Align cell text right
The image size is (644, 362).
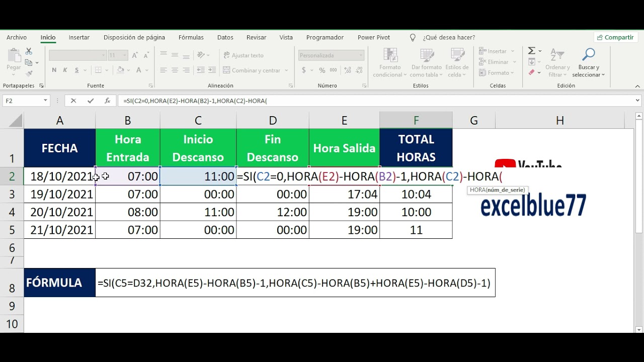[186, 70]
